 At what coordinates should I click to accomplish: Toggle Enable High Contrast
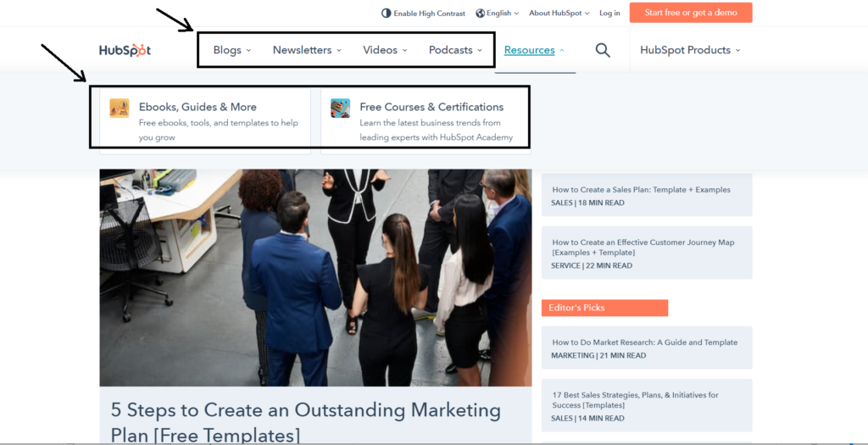pos(424,14)
